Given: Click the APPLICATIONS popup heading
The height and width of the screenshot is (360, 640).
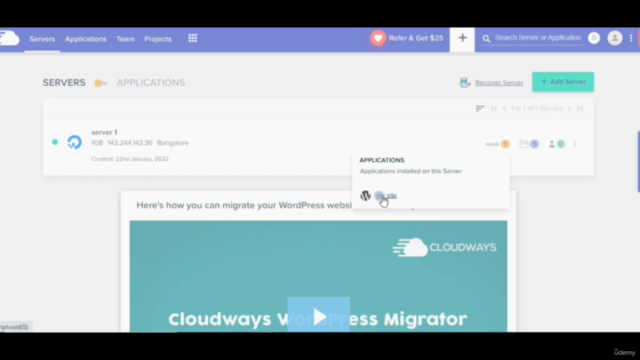Looking at the screenshot, I should (x=382, y=160).
